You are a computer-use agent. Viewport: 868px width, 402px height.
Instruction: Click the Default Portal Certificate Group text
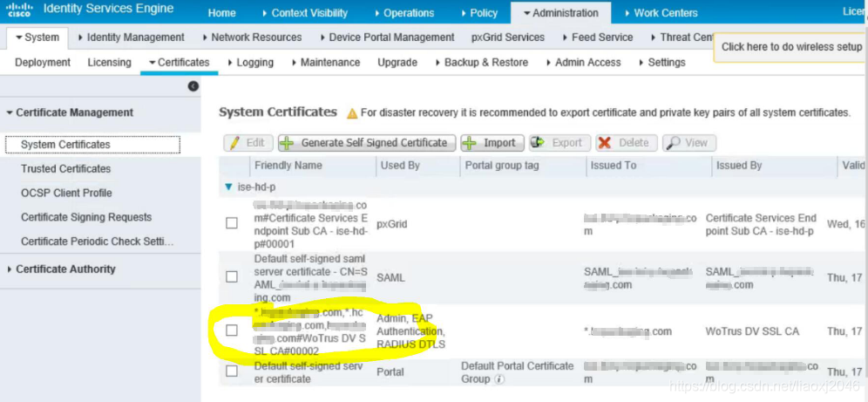(x=517, y=372)
